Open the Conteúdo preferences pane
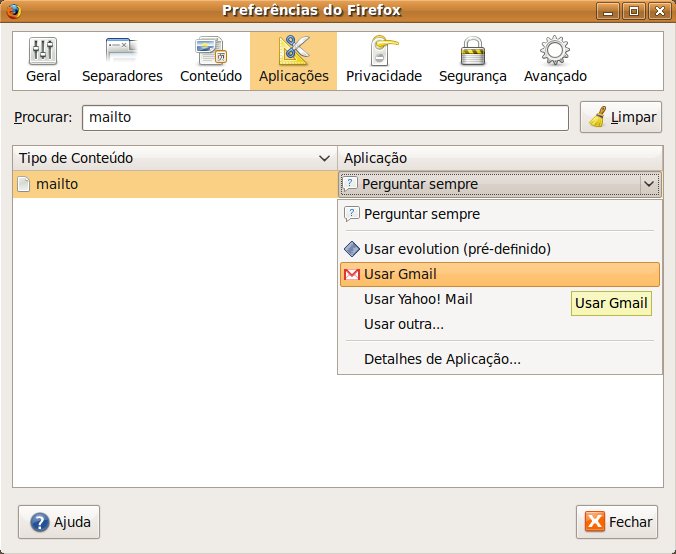 pos(211,61)
